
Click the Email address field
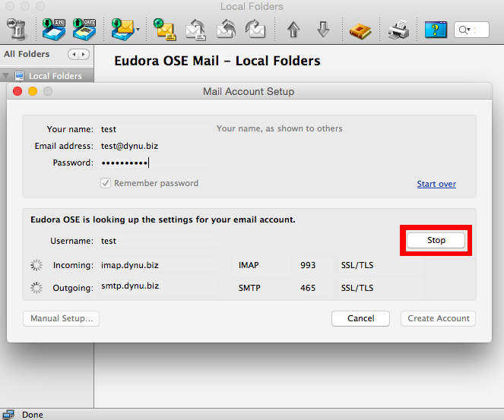tap(156, 146)
